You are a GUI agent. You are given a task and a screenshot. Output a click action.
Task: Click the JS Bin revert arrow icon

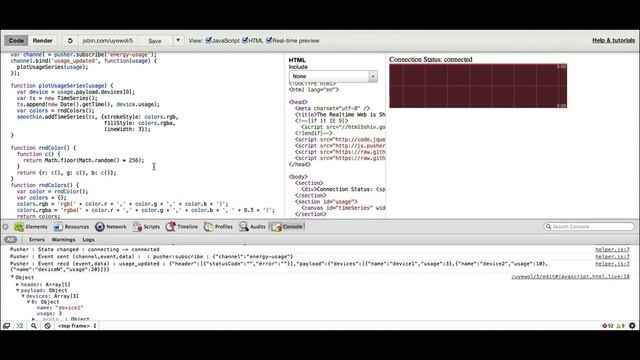point(70,41)
